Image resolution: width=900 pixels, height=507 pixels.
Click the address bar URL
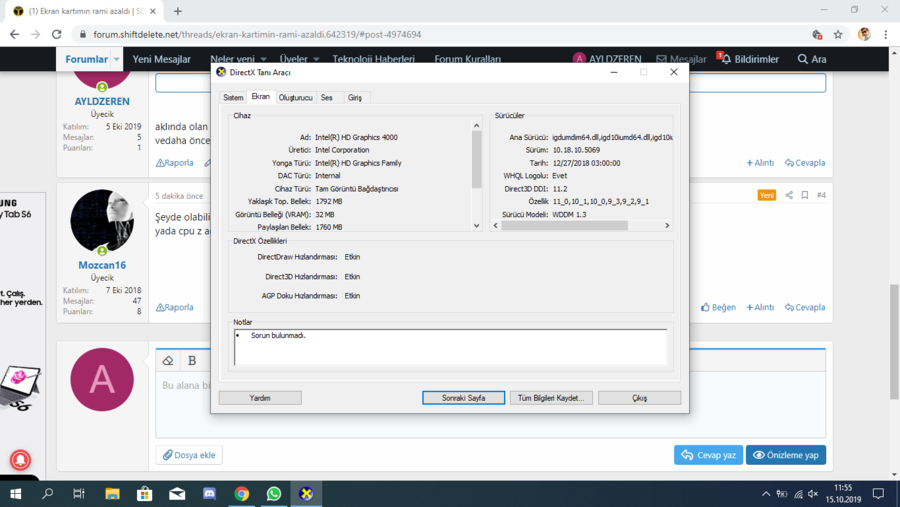tap(257, 34)
